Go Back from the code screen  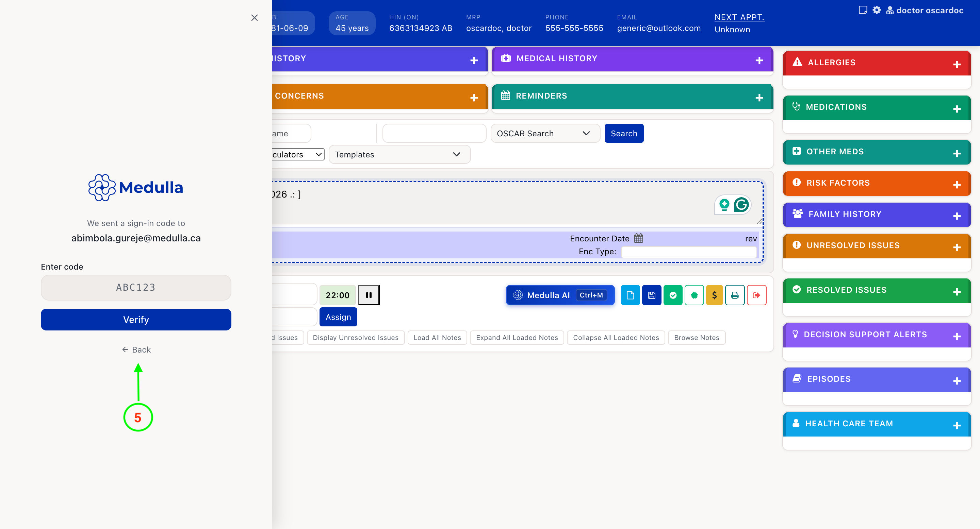(x=136, y=349)
